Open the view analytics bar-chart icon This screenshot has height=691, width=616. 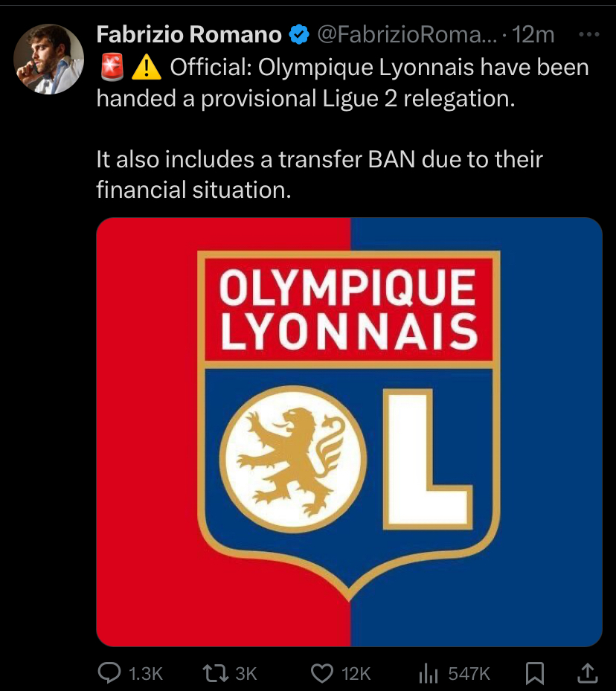coord(429,673)
